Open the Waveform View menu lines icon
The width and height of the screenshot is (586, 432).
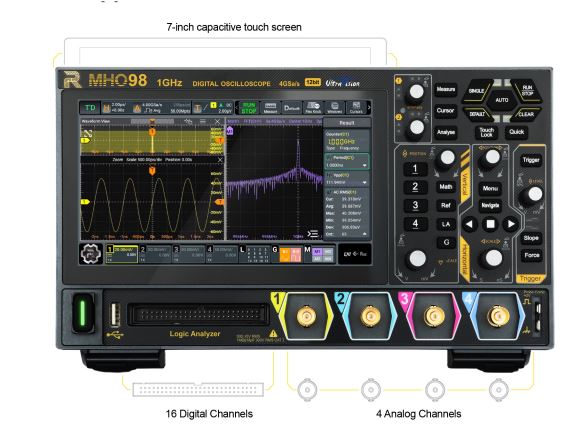203,121
